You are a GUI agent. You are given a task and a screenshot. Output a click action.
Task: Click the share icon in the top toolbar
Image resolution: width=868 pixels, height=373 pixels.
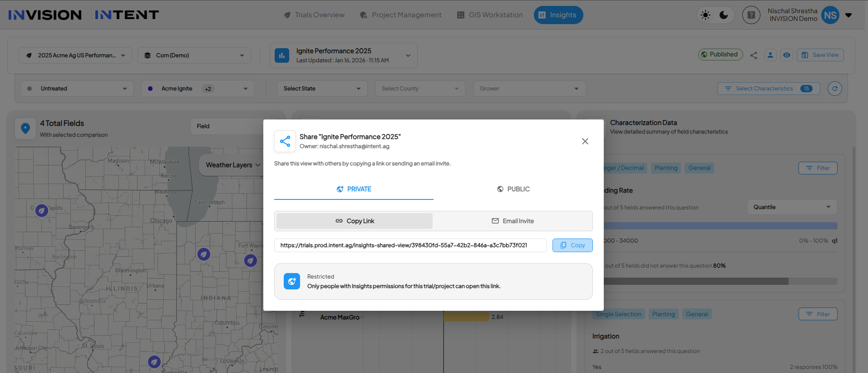pyautogui.click(x=754, y=55)
